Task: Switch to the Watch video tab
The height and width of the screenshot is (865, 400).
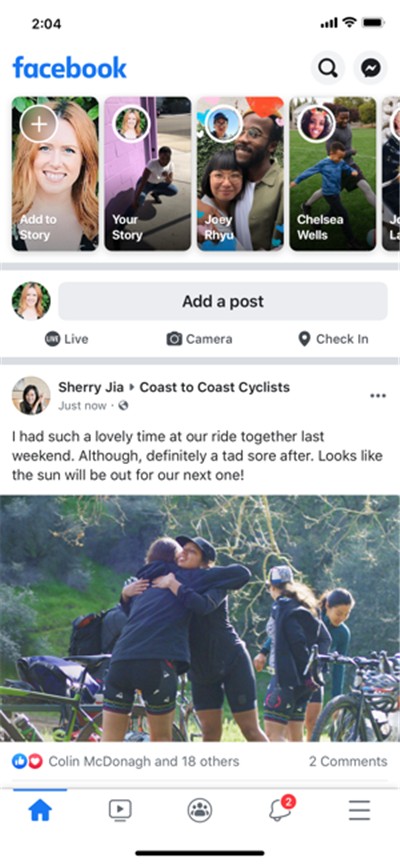Action: pyautogui.click(x=120, y=810)
